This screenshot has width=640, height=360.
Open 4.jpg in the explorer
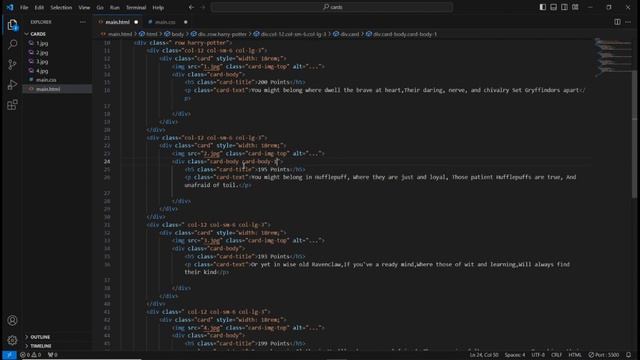[x=42, y=71]
